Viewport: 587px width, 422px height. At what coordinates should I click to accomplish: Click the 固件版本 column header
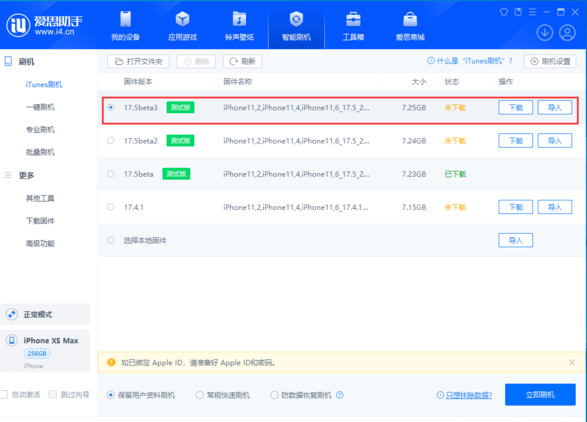[138, 82]
